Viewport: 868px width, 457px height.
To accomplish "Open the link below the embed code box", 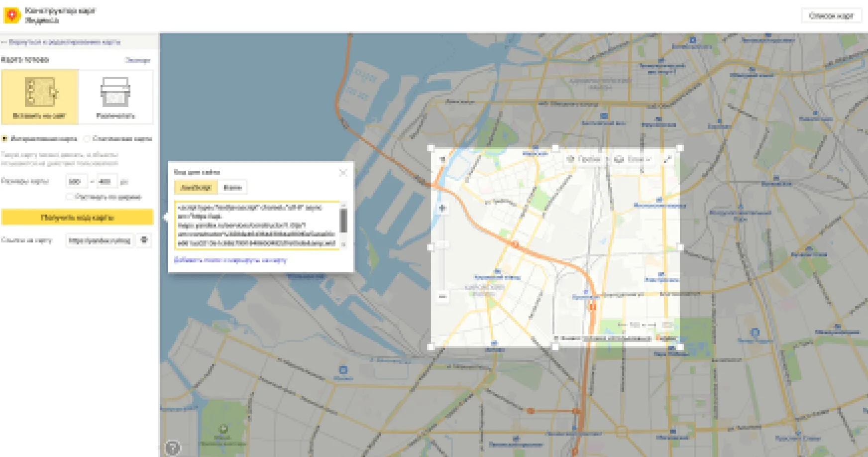I will pyautogui.click(x=230, y=260).
